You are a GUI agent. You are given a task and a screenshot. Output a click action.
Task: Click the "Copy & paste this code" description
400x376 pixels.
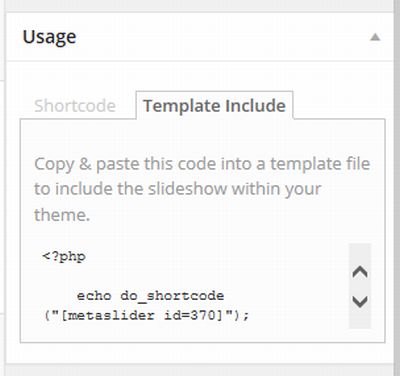tap(202, 189)
